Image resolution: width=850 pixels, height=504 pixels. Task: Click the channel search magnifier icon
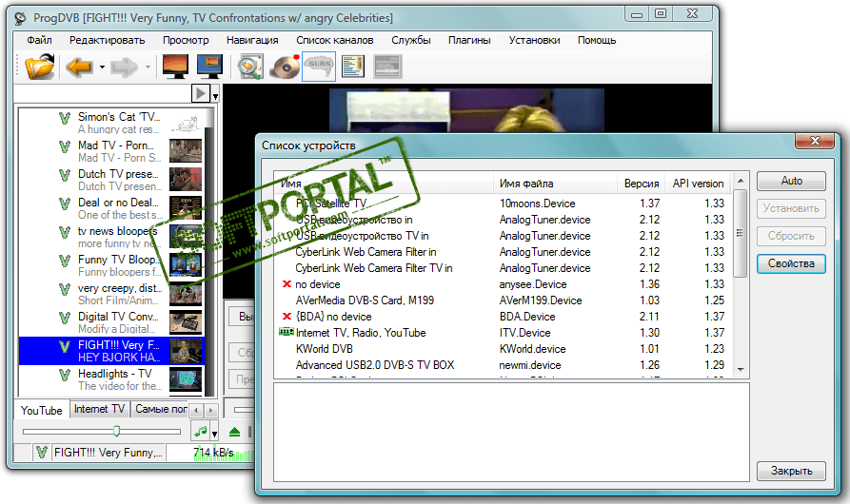(250, 67)
